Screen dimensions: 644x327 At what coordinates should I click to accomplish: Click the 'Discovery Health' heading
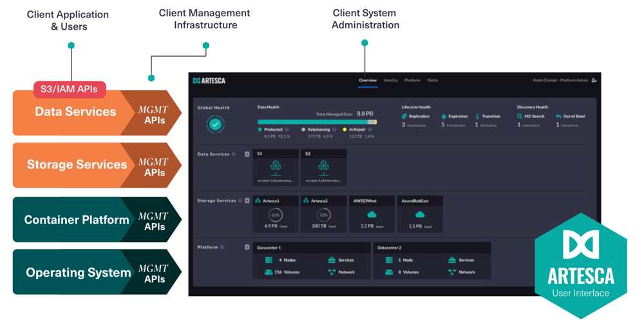[533, 107]
